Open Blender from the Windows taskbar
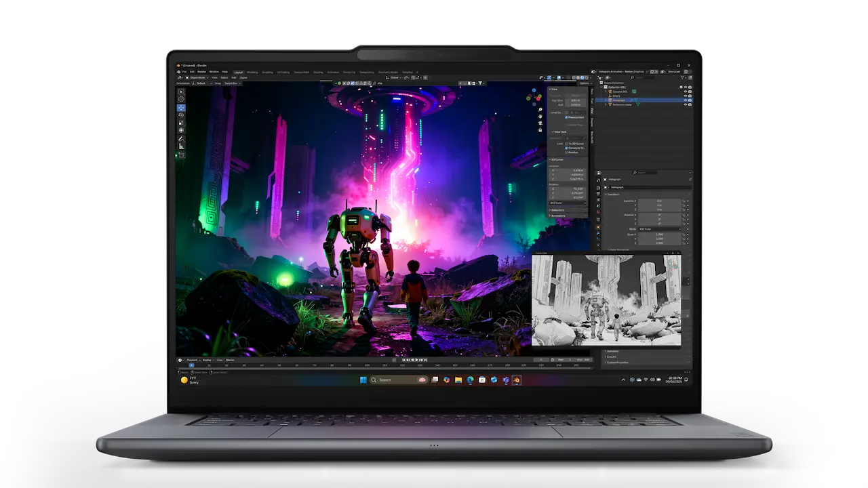 tap(517, 380)
